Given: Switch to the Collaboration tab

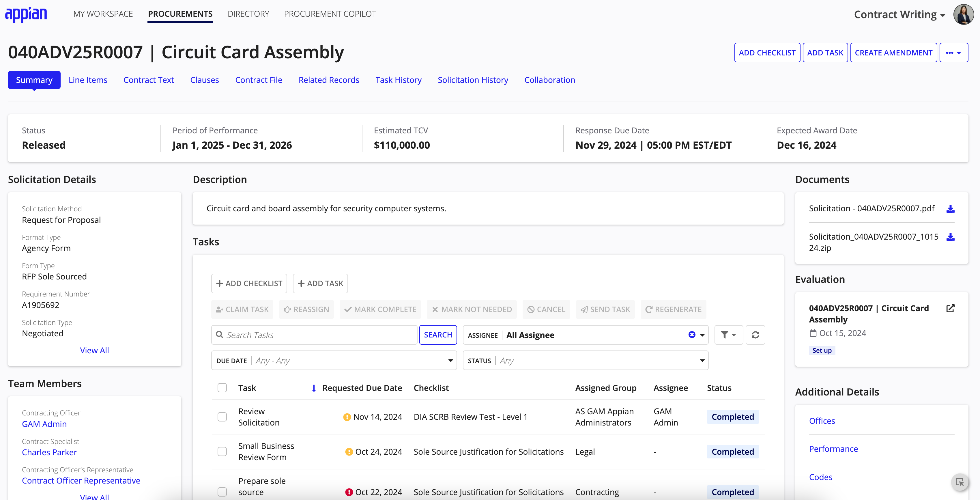Looking at the screenshot, I should click(549, 80).
